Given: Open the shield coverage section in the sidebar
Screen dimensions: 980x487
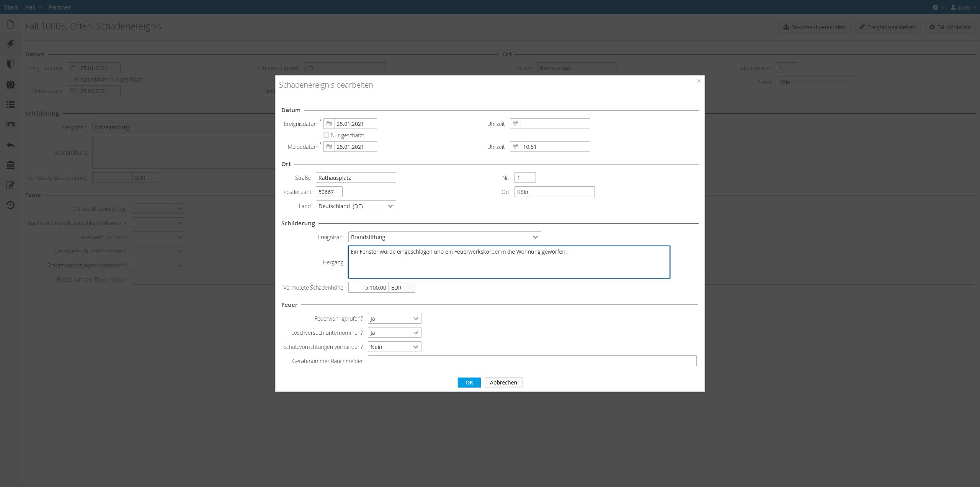Looking at the screenshot, I should 10,64.
